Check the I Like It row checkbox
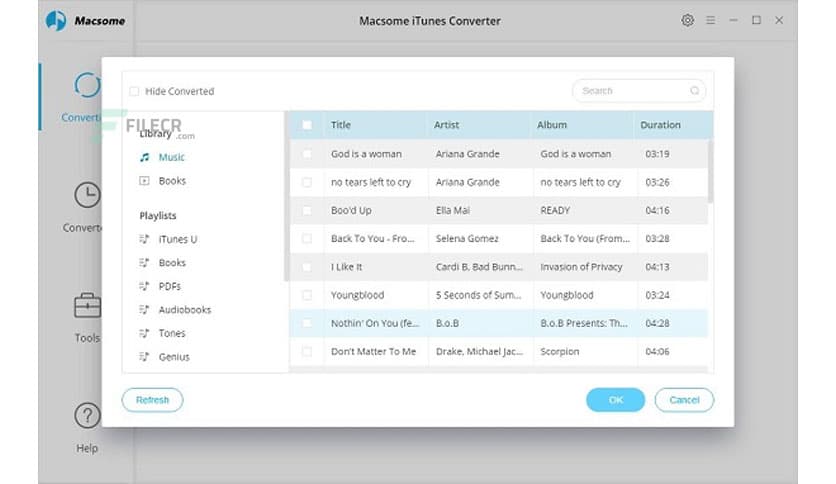The width and height of the screenshot is (836, 484). point(307,267)
